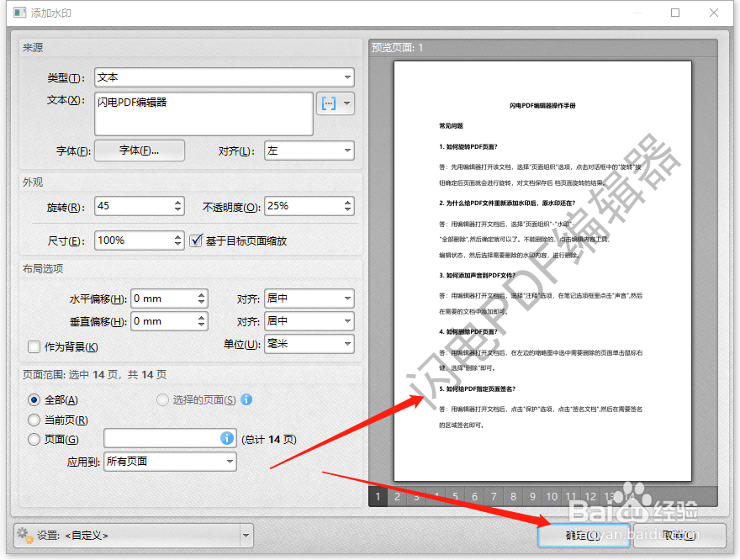Increase the horizontal offset value
Viewport: 740px width, 560px height.
(202, 295)
